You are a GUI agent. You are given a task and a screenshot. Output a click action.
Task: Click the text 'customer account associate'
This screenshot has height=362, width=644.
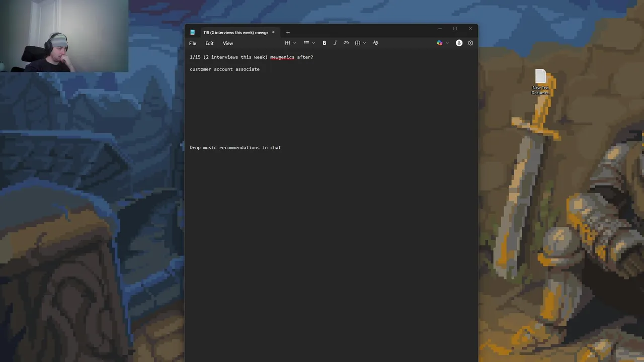coord(225,69)
